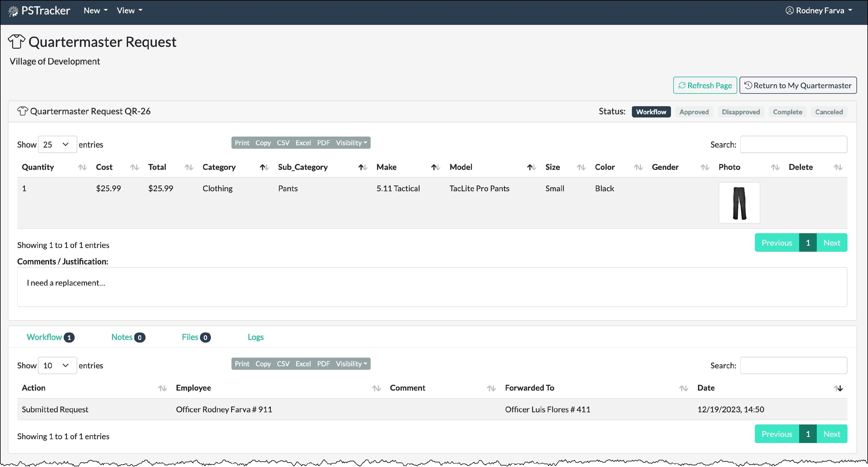Sort the Employee column via arrows
The height and width of the screenshot is (467, 868).
(376, 388)
